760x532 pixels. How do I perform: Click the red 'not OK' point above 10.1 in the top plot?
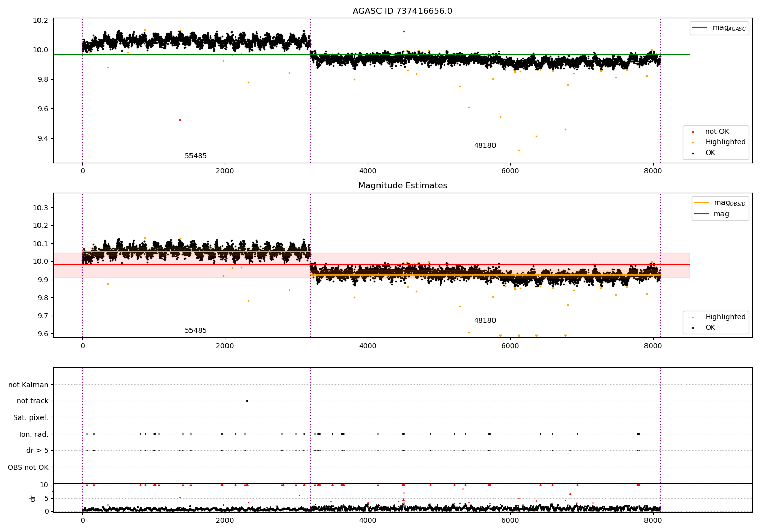coord(404,31)
